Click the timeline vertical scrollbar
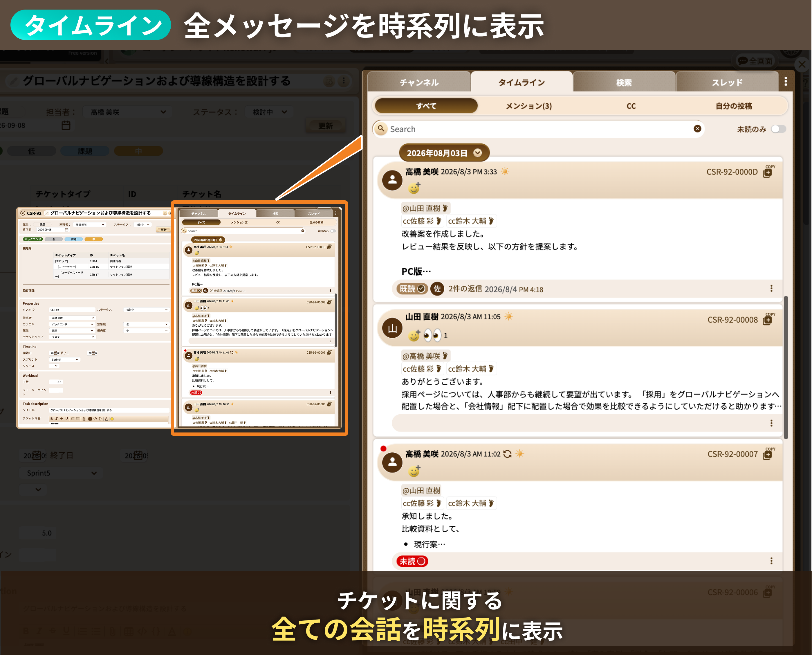 pos(786,368)
